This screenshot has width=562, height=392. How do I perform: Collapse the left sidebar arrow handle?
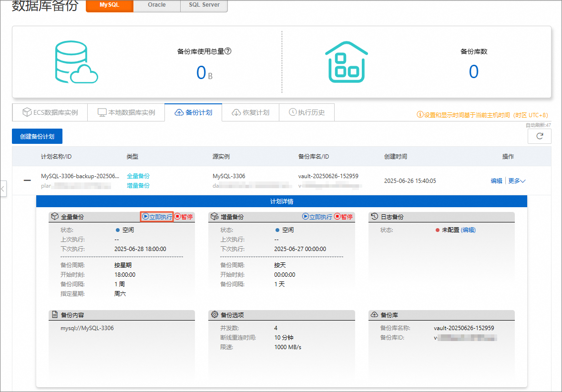(x=3, y=188)
